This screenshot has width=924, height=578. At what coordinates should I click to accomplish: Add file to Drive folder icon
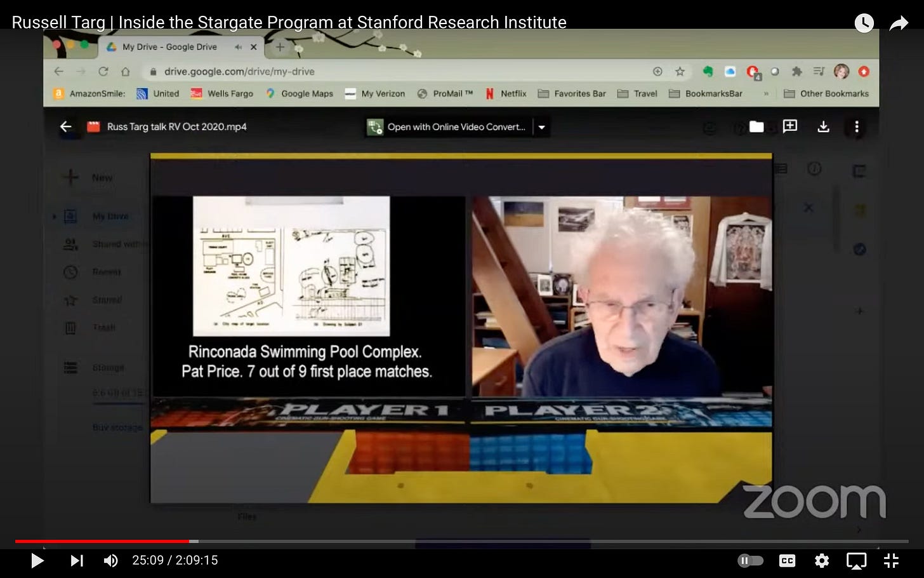(x=756, y=126)
